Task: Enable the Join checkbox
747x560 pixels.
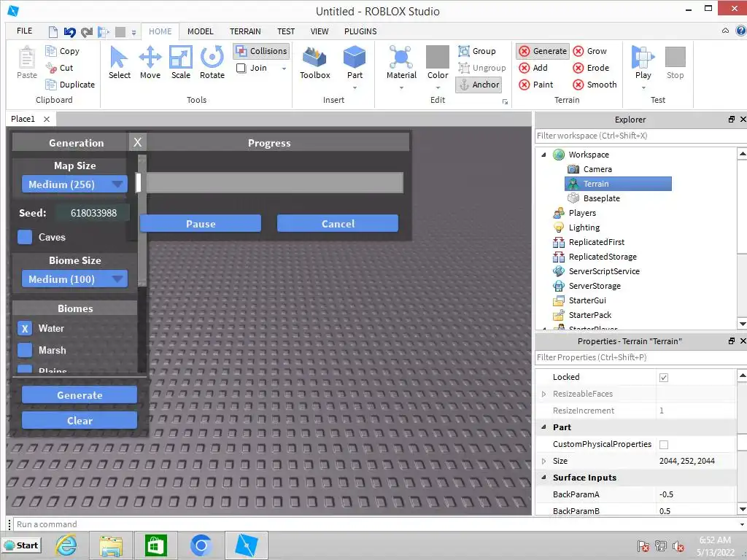Action: pos(241,68)
